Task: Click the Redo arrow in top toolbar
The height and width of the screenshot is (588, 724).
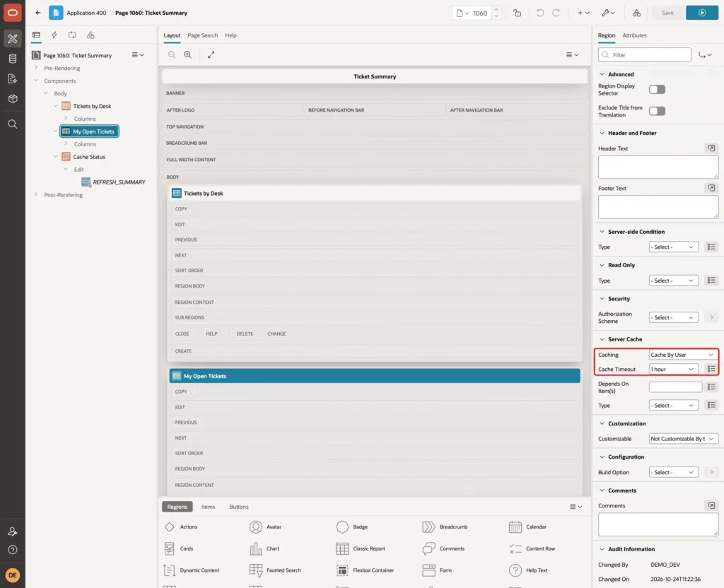Action: (556, 13)
